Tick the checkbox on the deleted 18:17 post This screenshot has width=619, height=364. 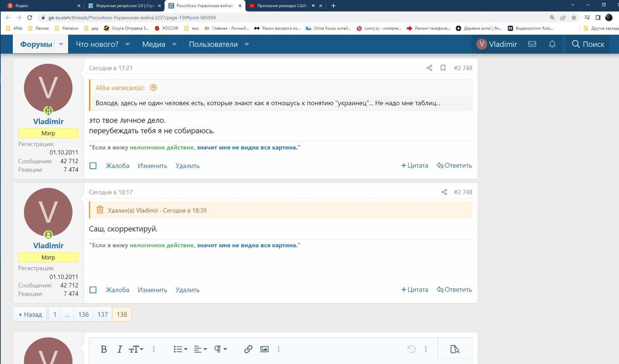coord(93,290)
